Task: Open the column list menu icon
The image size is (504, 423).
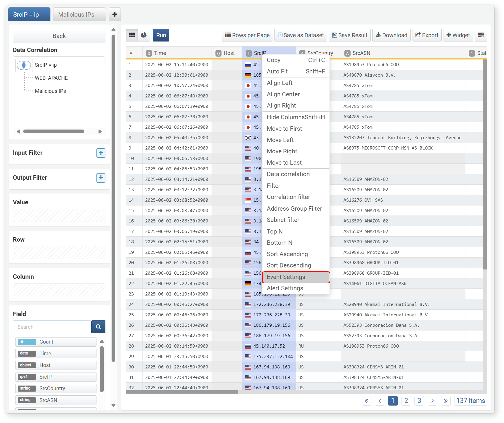Action: click(x=481, y=35)
